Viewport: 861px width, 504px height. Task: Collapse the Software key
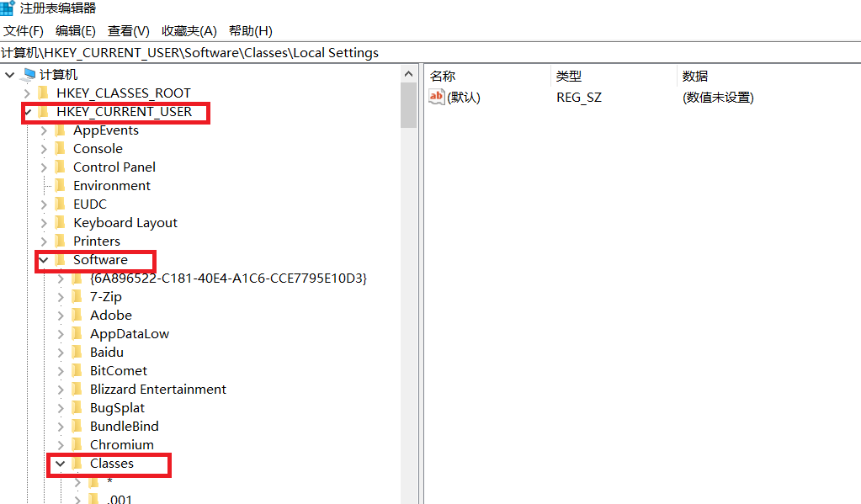[44, 260]
